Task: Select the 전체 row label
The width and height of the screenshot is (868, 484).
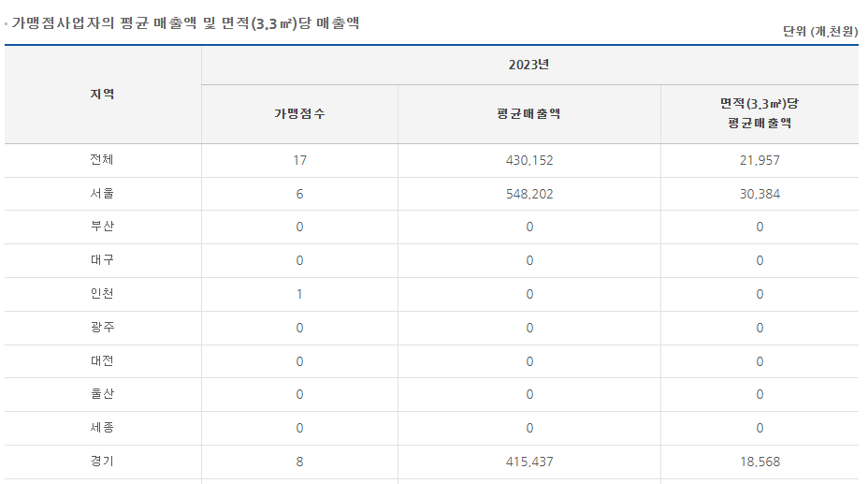Action: pyautogui.click(x=102, y=159)
